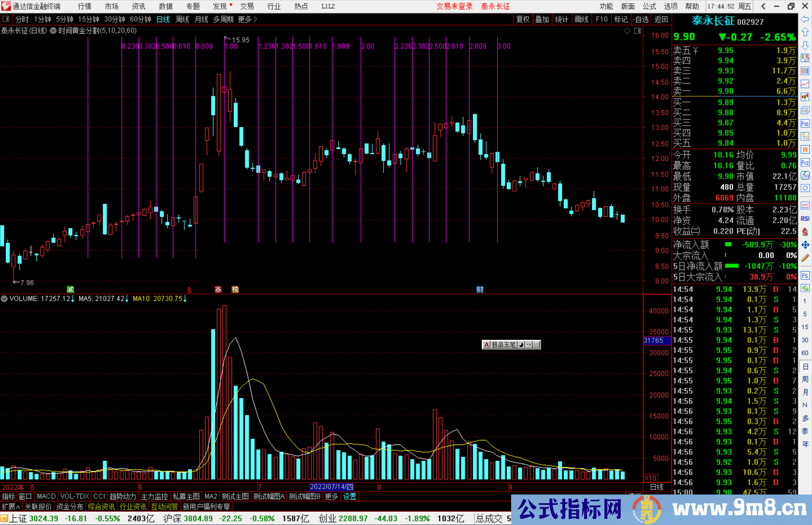Toggle the left panel layout icon

pyautogui.click(x=6, y=19)
